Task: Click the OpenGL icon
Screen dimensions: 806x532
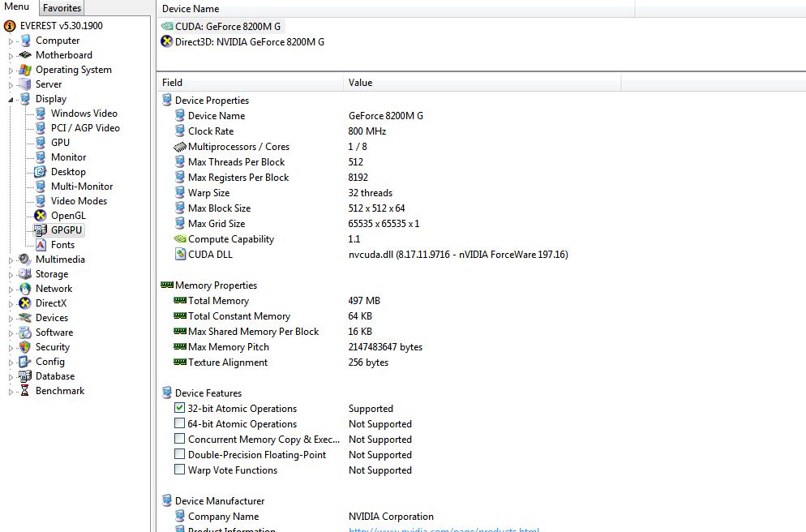Action: 41,216
